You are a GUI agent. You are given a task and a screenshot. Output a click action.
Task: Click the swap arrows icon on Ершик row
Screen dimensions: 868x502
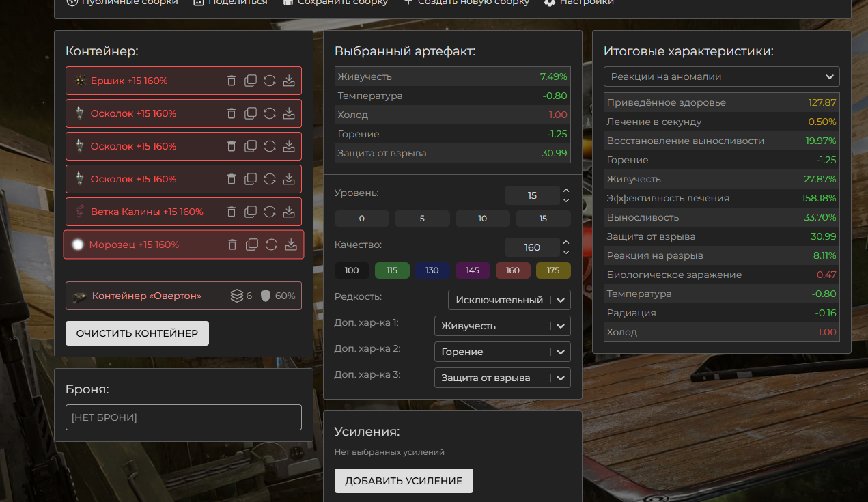click(x=270, y=81)
